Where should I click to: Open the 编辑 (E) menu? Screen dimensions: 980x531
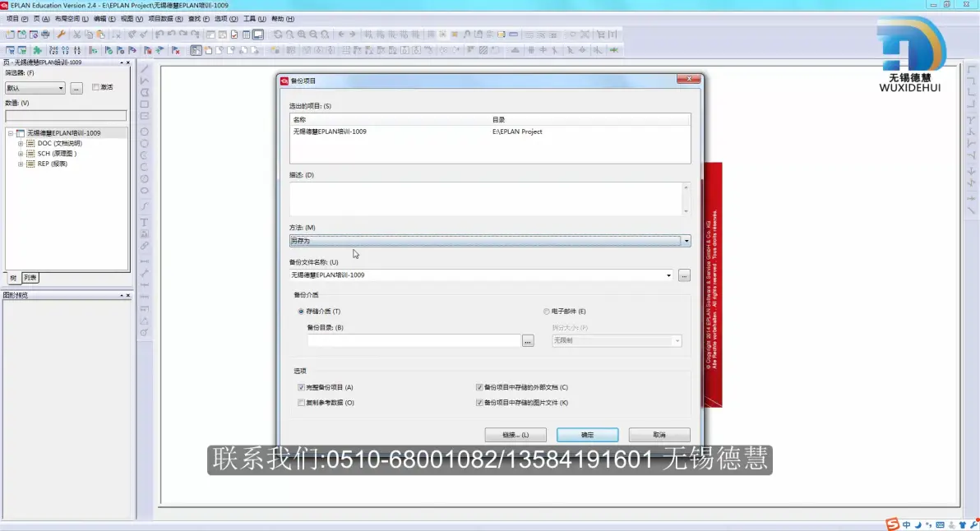104,19
